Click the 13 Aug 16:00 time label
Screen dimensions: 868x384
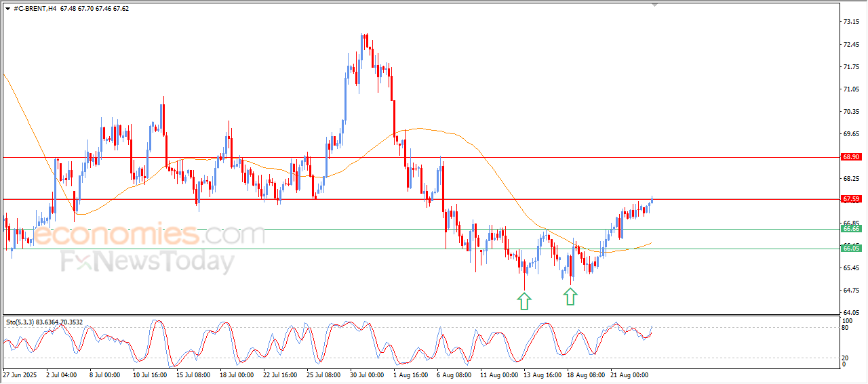pos(542,374)
